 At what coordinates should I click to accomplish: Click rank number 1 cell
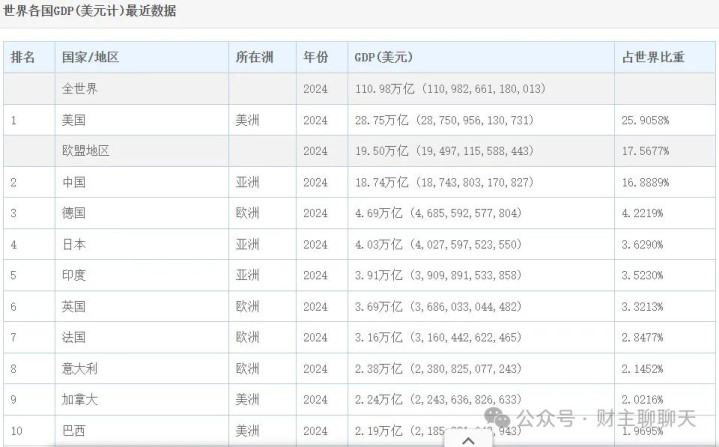14,120
